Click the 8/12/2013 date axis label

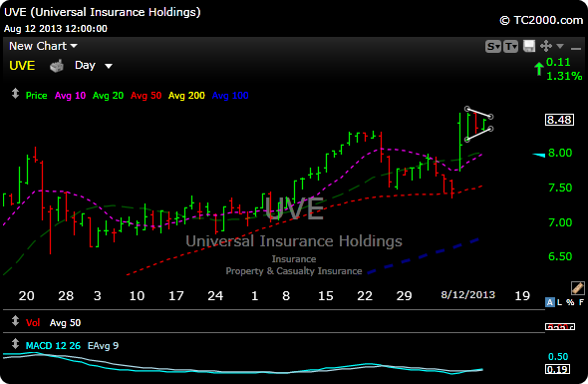[x=468, y=294]
